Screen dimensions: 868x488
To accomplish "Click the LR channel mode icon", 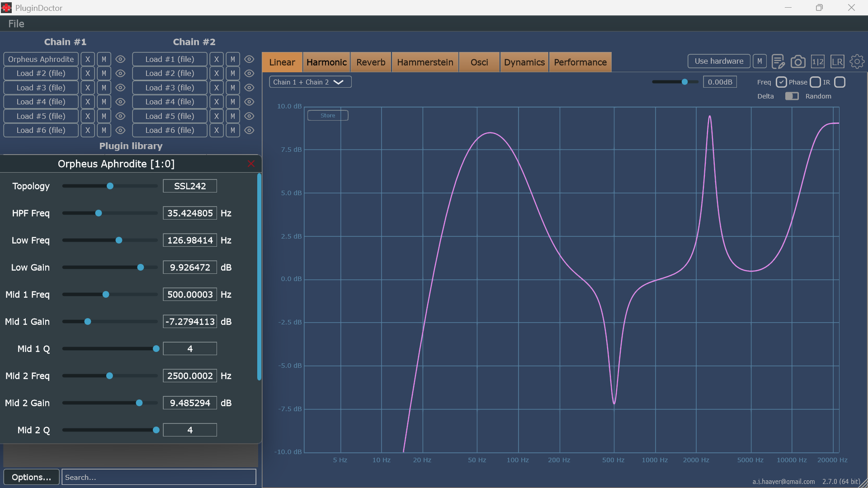I will (837, 61).
